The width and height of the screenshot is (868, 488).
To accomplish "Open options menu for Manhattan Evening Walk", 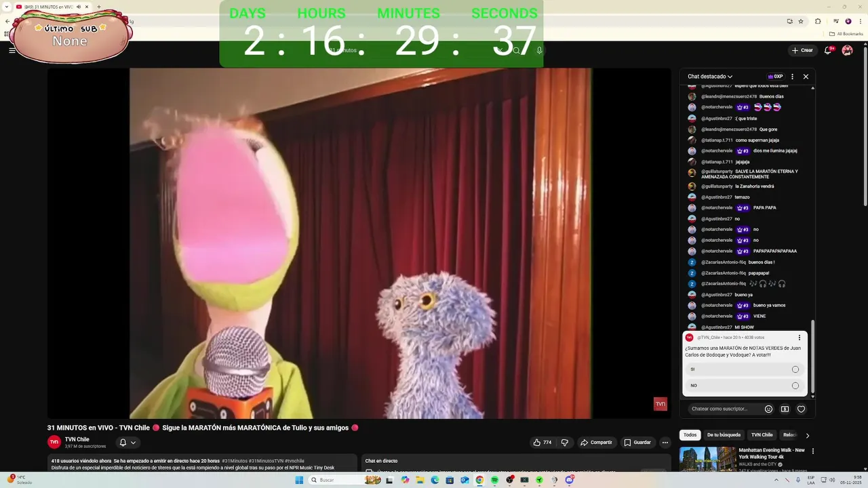I will [x=812, y=451].
